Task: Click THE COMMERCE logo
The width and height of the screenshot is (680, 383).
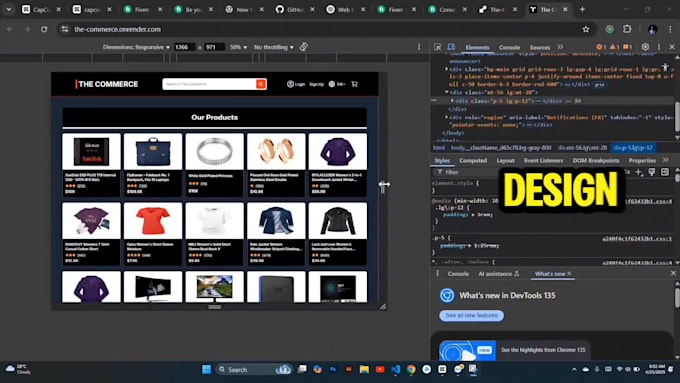Action: tap(107, 84)
